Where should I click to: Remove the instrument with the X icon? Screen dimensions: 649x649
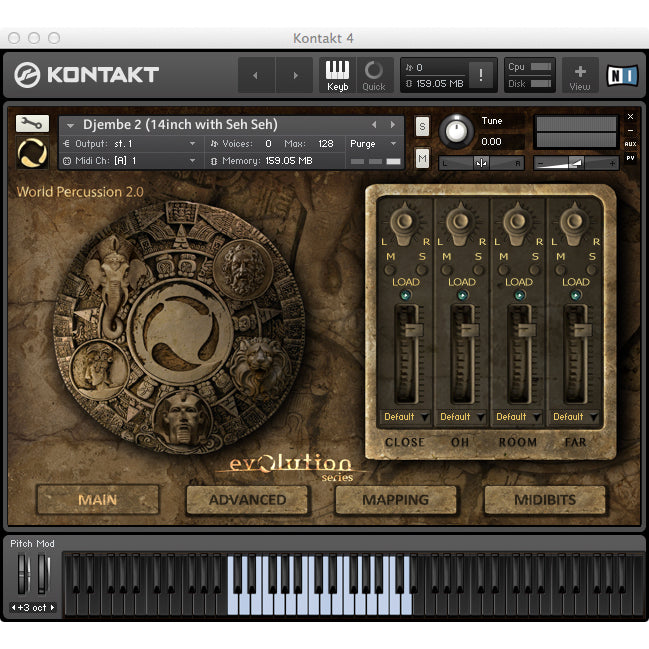point(630,117)
